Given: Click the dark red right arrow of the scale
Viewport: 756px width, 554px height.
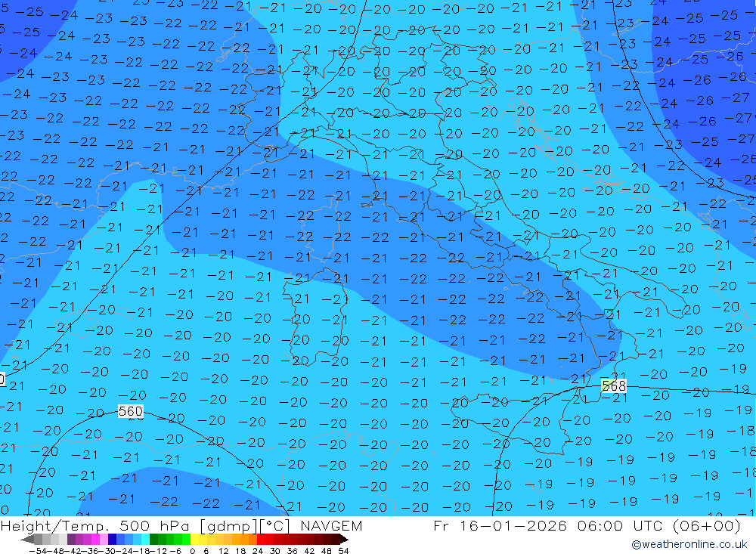Looking at the screenshot, I should pos(344,540).
